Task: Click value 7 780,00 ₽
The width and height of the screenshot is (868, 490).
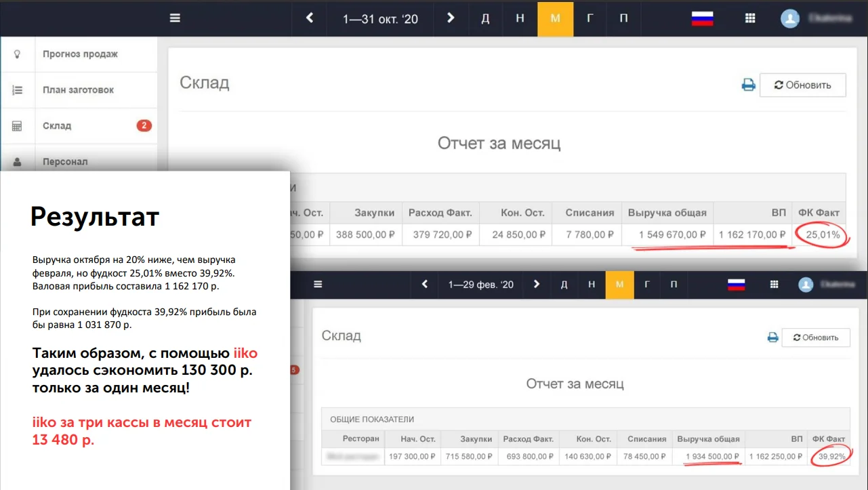Action: 590,234
